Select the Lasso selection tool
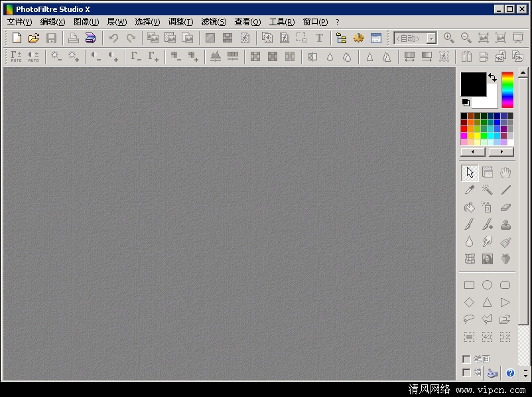The width and height of the screenshot is (532, 397). click(469, 319)
